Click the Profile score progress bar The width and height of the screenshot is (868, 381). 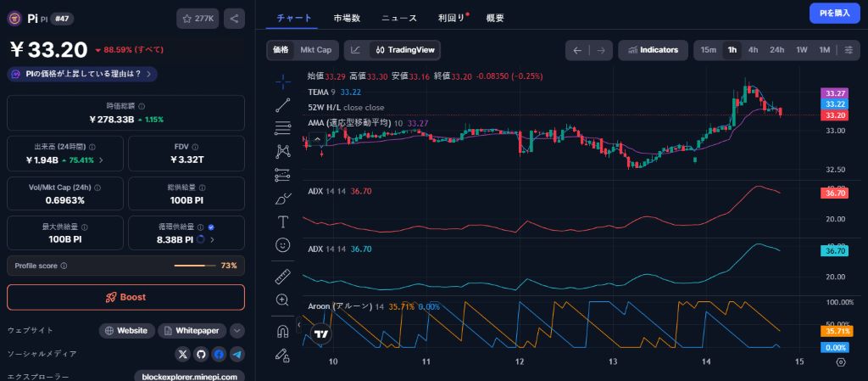[195, 266]
